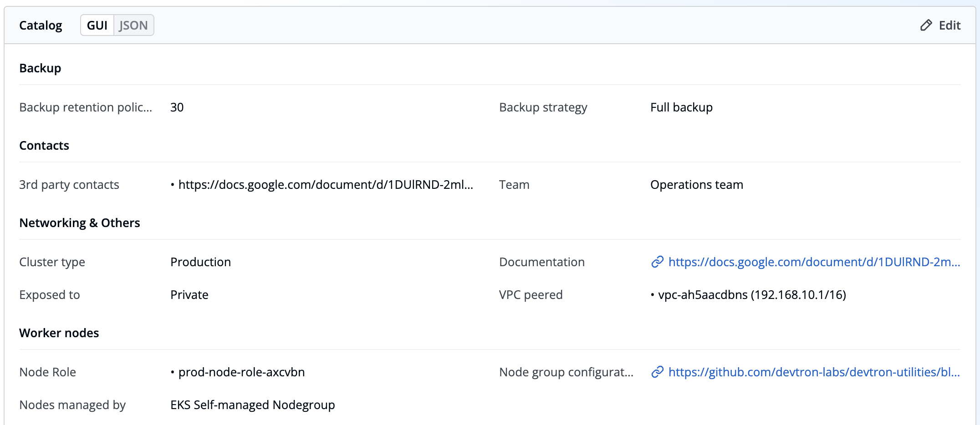Select the vpc-ah5aacdbns entry
Image resolution: width=980 pixels, height=425 pixels.
[x=752, y=295]
